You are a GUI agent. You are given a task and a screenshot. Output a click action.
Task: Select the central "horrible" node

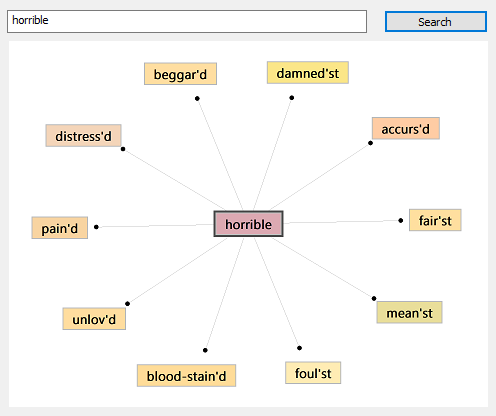pyautogui.click(x=248, y=224)
